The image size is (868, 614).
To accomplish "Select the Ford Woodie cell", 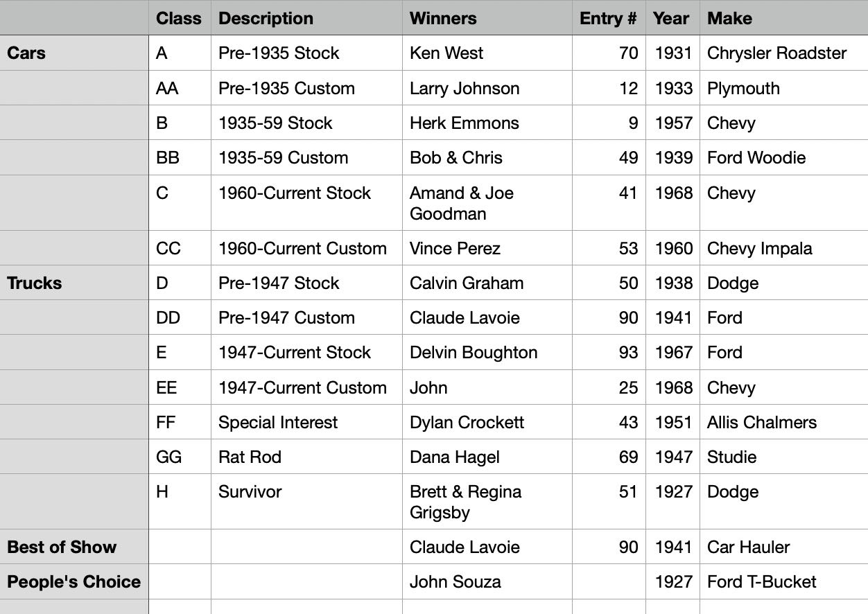I will click(783, 157).
